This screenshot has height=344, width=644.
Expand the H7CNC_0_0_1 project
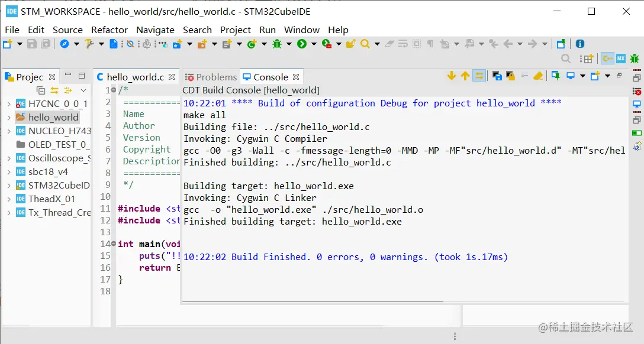[9, 104]
